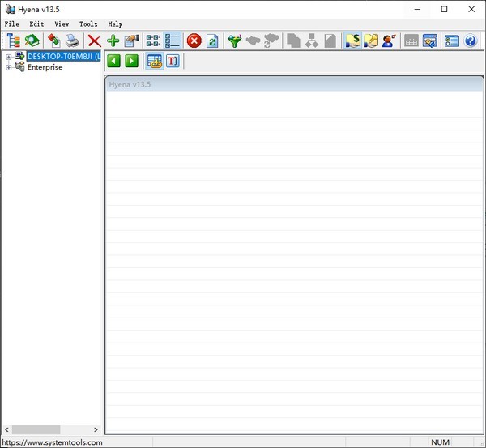Click the refresh document icon
This screenshot has height=448, width=486.
(212, 41)
